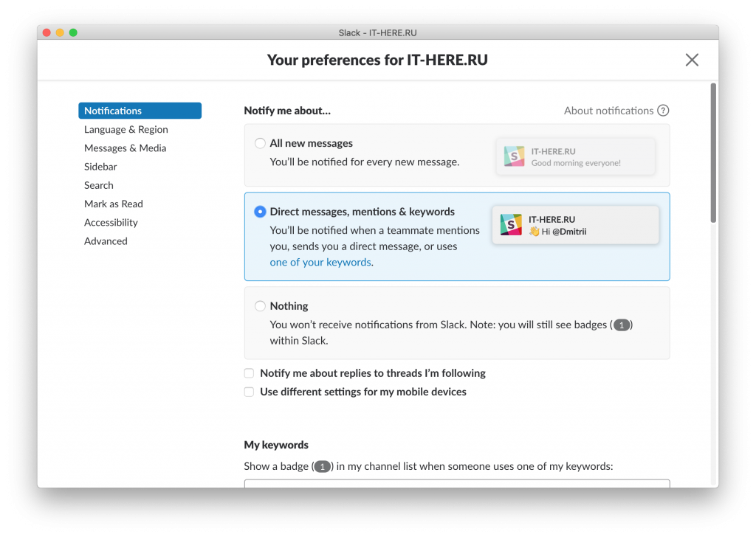The image size is (756, 537).
Task: Click the Slack logo in the Good morning preview
Action: tap(514, 156)
